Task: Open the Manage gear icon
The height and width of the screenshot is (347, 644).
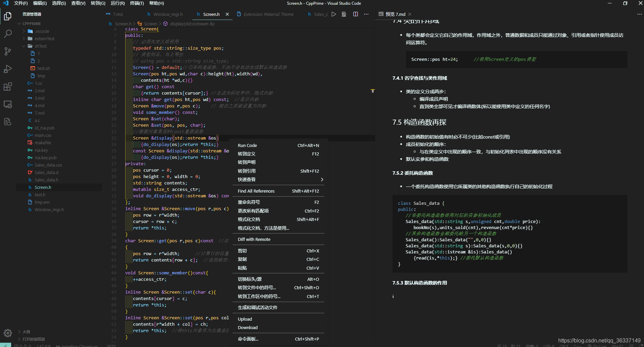Action: (x=7, y=333)
